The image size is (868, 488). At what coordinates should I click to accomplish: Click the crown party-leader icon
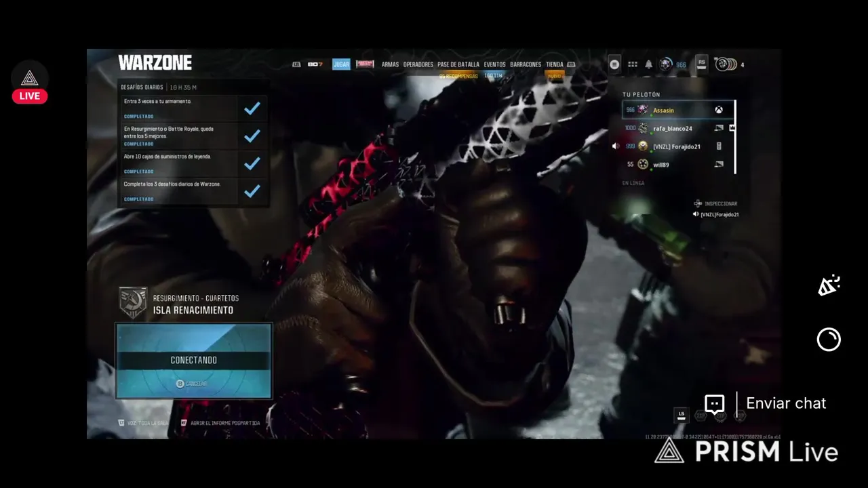(732, 128)
